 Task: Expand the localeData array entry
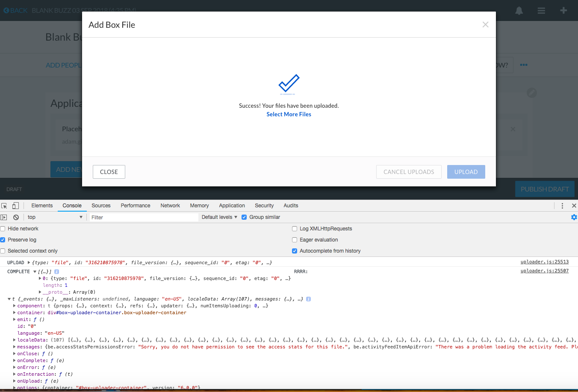pyautogui.click(x=13, y=340)
